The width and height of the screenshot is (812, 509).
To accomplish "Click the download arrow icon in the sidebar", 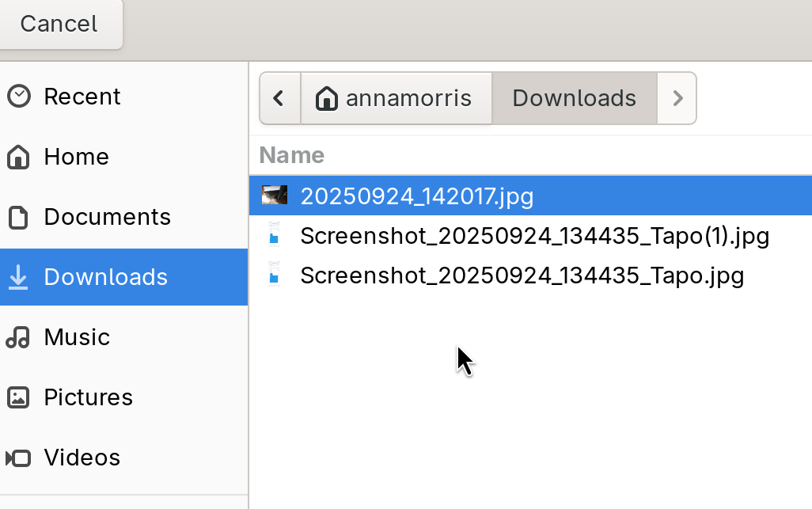I will click(x=18, y=277).
